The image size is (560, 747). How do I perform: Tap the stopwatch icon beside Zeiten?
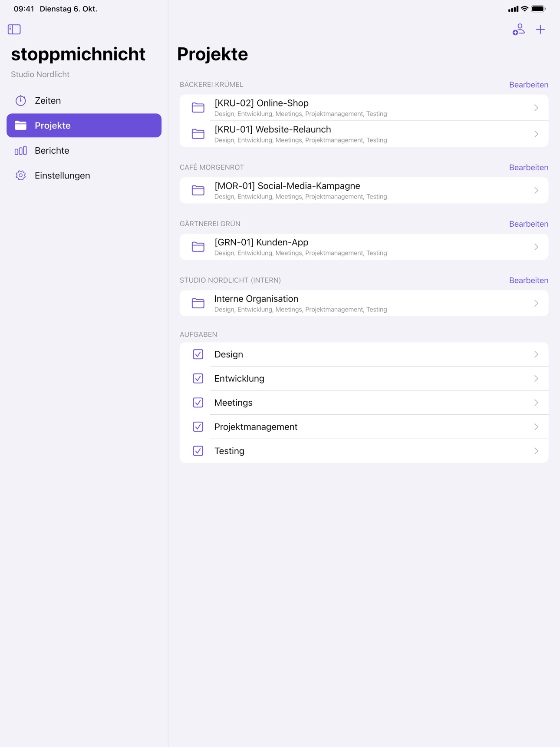coord(21,100)
